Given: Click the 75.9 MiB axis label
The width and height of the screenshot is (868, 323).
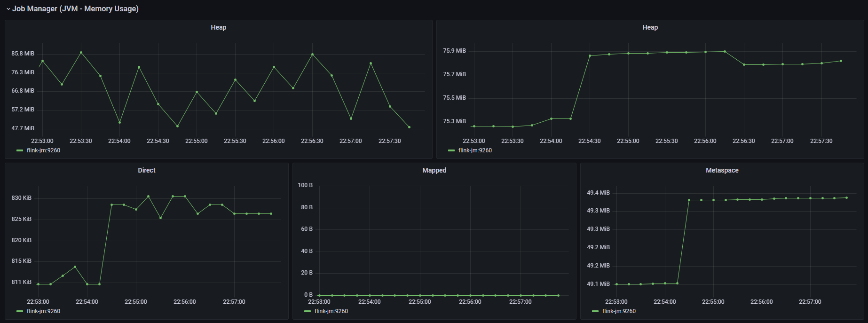Looking at the screenshot, I should (455, 51).
